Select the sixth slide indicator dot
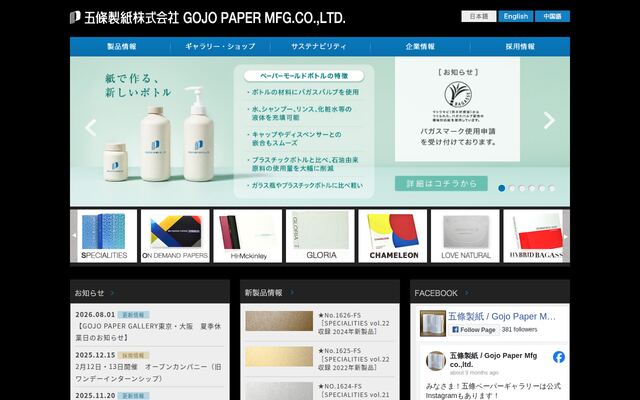640x400 pixels. [x=552, y=188]
